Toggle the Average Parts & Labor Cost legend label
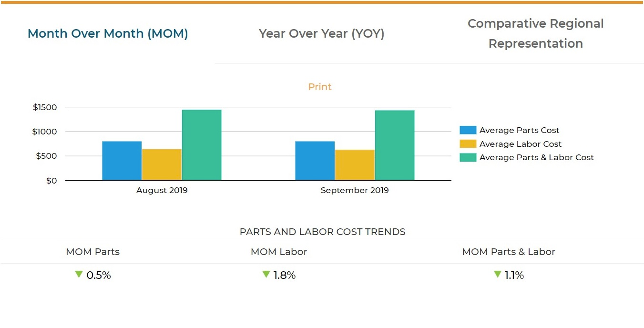 (x=536, y=157)
